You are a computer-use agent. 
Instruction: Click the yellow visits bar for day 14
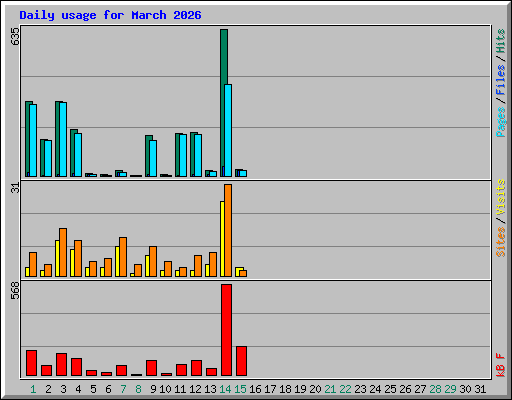click(222, 239)
